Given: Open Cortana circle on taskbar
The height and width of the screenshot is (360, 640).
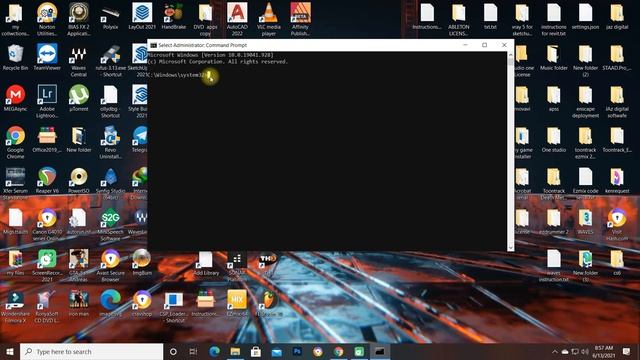Looking at the screenshot, I should (x=173, y=351).
